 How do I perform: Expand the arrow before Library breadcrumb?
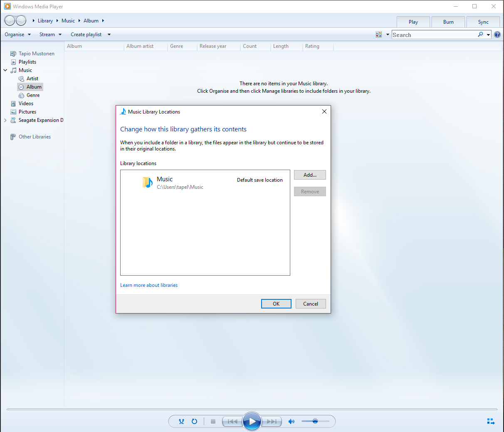pos(33,21)
